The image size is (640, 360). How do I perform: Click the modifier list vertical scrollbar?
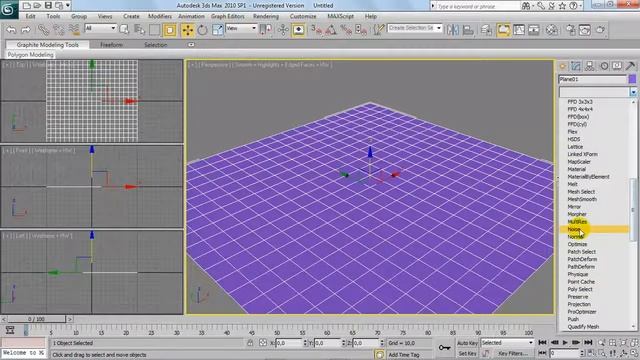coord(633,211)
